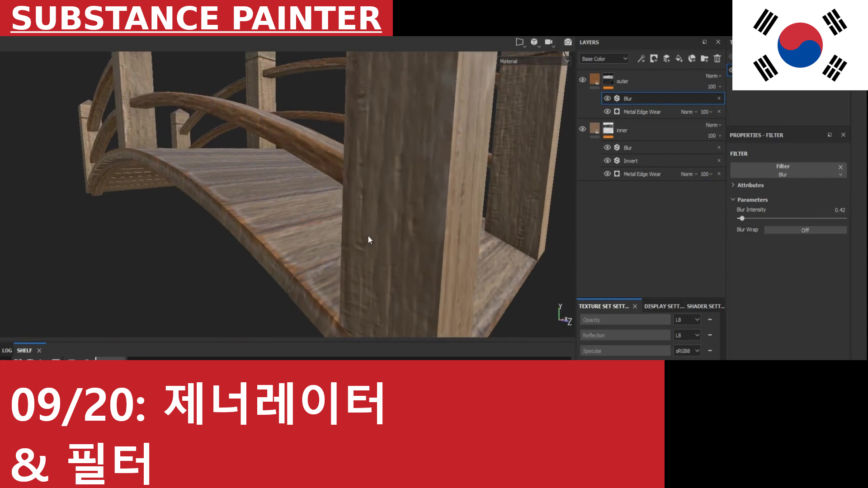Open Reflection channel L8 format dropdown
This screenshot has width=868, height=488.
[687, 335]
